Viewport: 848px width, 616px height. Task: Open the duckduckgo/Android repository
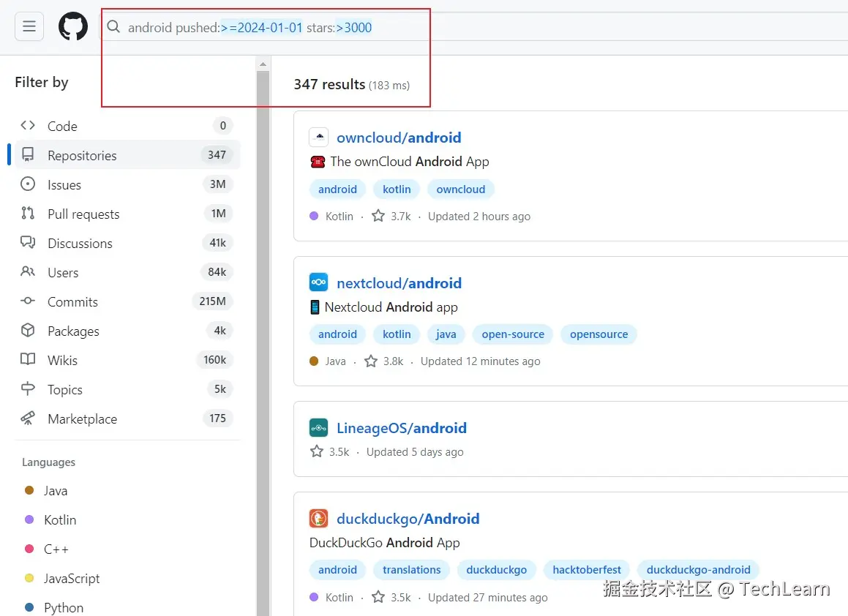pos(408,519)
